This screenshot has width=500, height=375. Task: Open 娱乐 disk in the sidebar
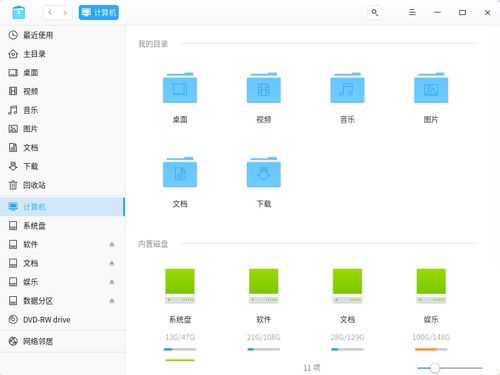pos(62,282)
